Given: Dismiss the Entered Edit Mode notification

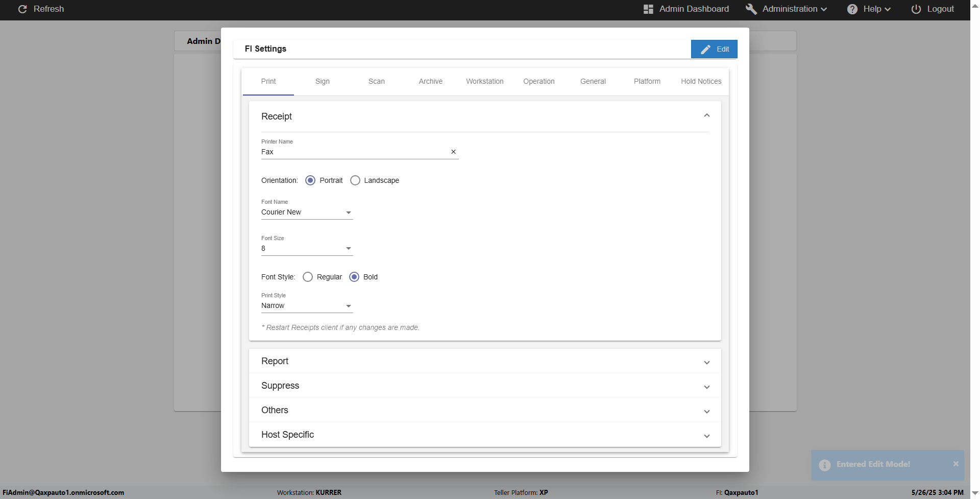Looking at the screenshot, I should (955, 464).
